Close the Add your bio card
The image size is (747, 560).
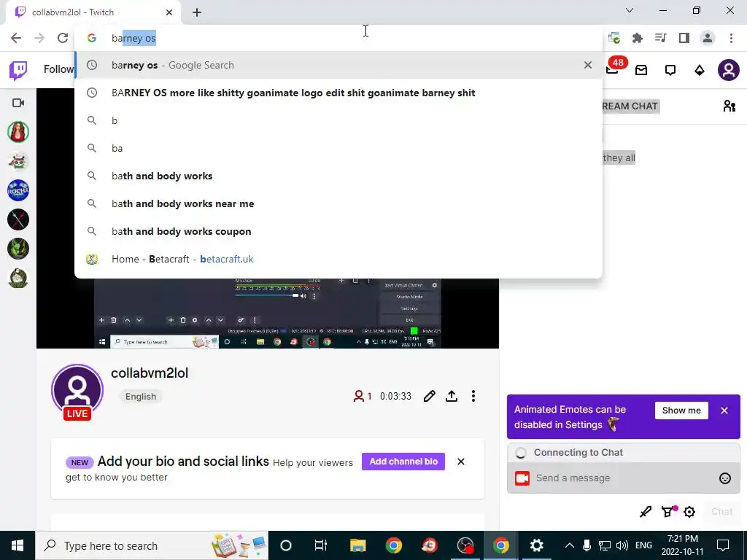click(461, 462)
